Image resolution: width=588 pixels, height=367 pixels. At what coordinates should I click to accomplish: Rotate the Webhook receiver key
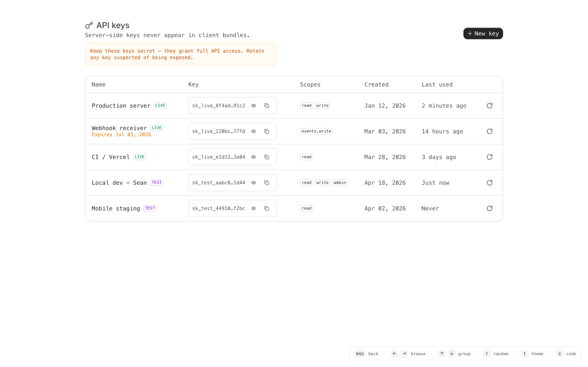pos(489,131)
